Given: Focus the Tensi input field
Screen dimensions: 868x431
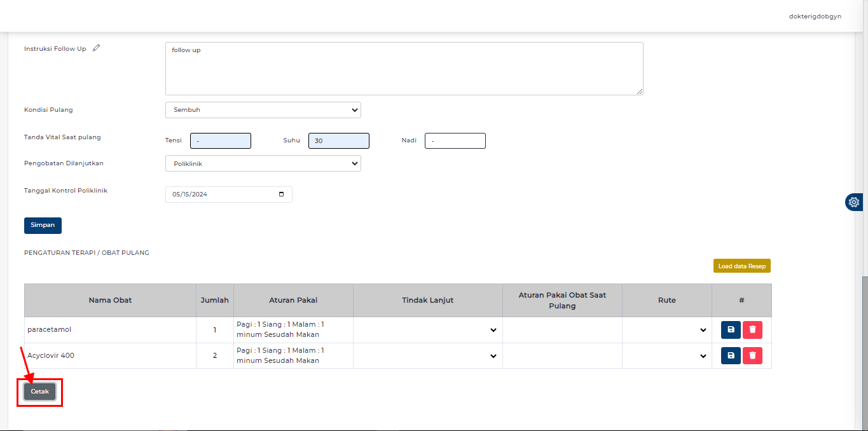Looking at the screenshot, I should (x=220, y=140).
